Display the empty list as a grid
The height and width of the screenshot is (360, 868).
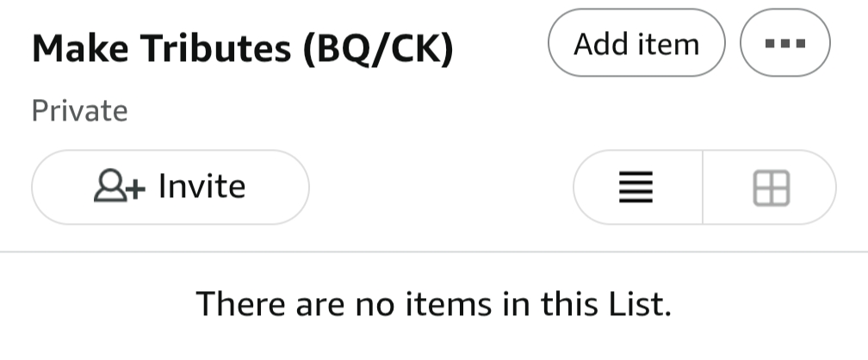point(771,187)
